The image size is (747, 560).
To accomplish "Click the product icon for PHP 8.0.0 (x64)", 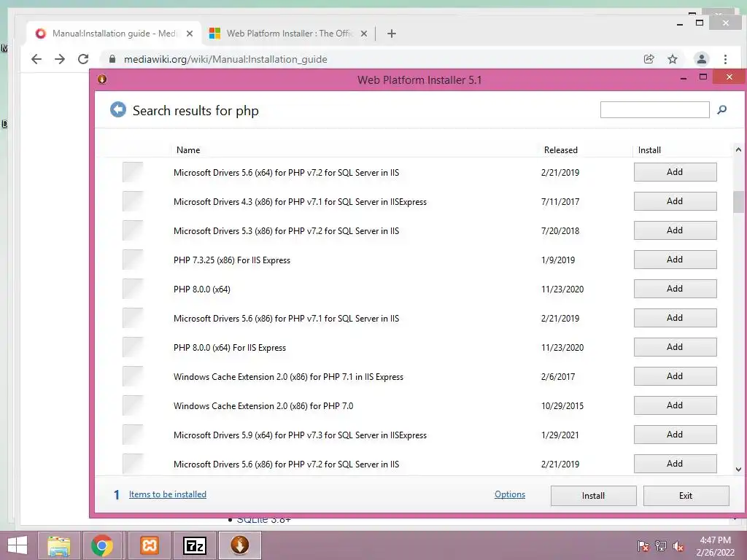I will click(x=133, y=289).
